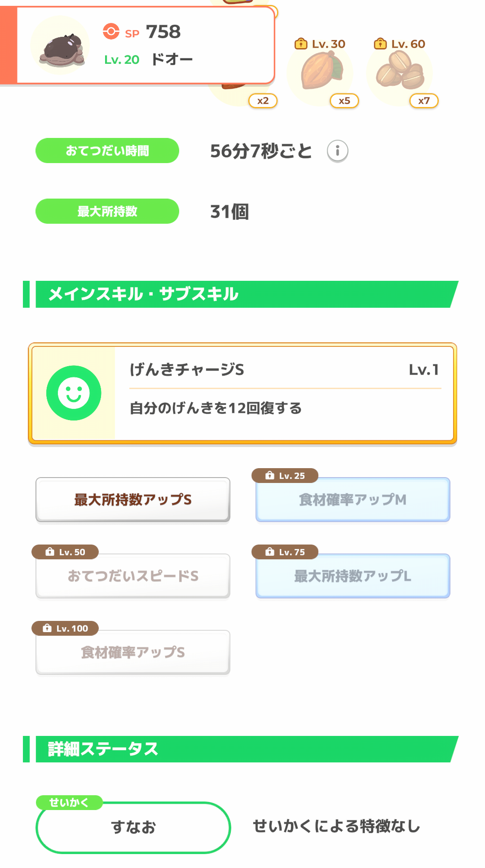Tap the info icon beside helping time
Viewport: 485px width, 868px height.
pyautogui.click(x=337, y=151)
